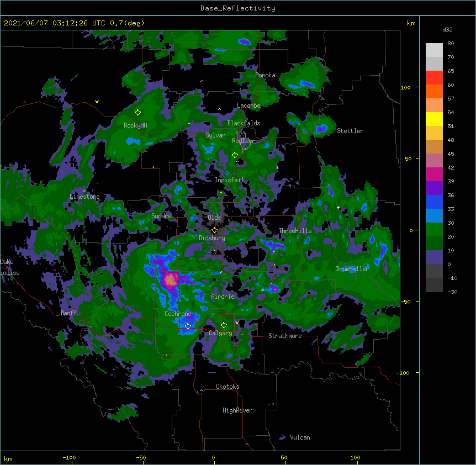Click the Banff label
This screenshot has width=476, height=465.
tap(68, 313)
